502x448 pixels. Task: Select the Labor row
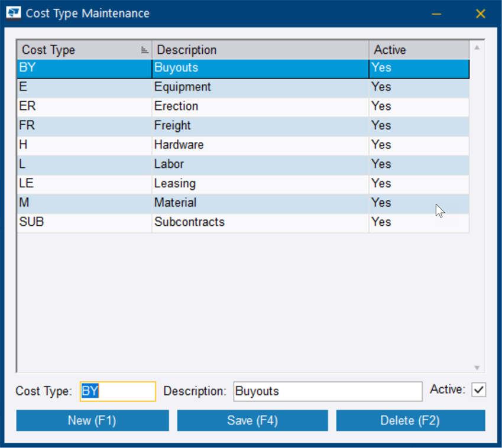(177, 164)
